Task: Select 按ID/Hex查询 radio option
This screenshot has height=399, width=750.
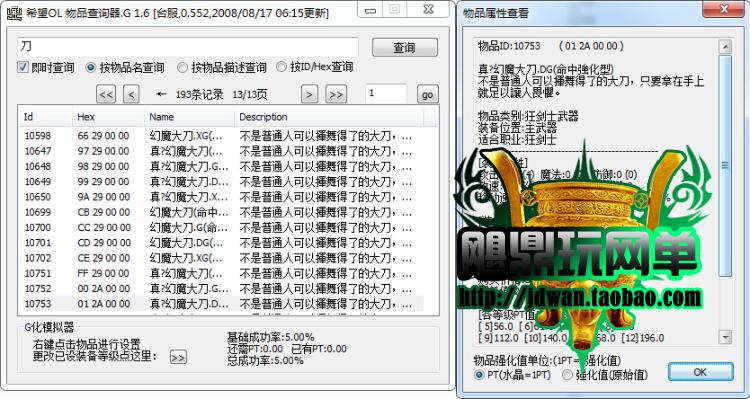Action: pos(282,67)
